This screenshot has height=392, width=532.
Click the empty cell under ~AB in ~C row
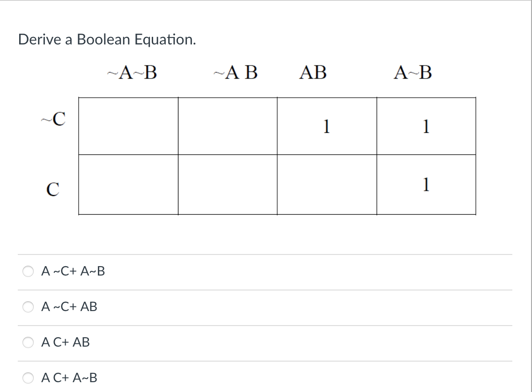click(x=228, y=125)
